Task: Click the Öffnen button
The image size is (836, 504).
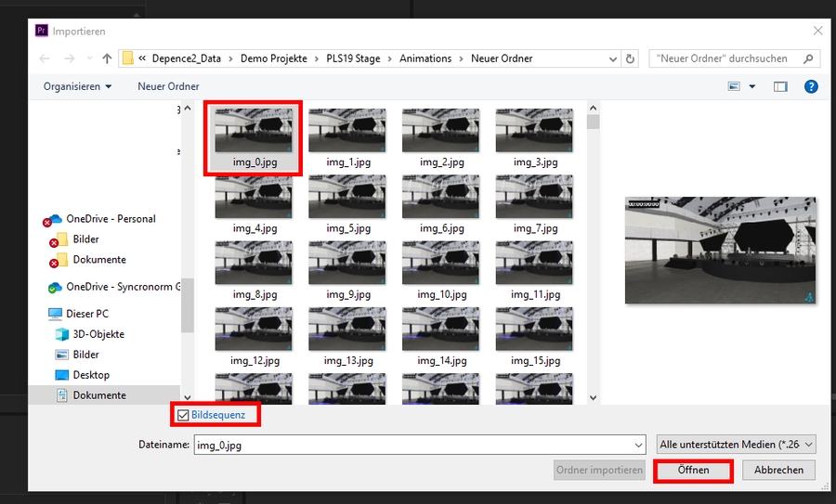Action: [693, 471]
